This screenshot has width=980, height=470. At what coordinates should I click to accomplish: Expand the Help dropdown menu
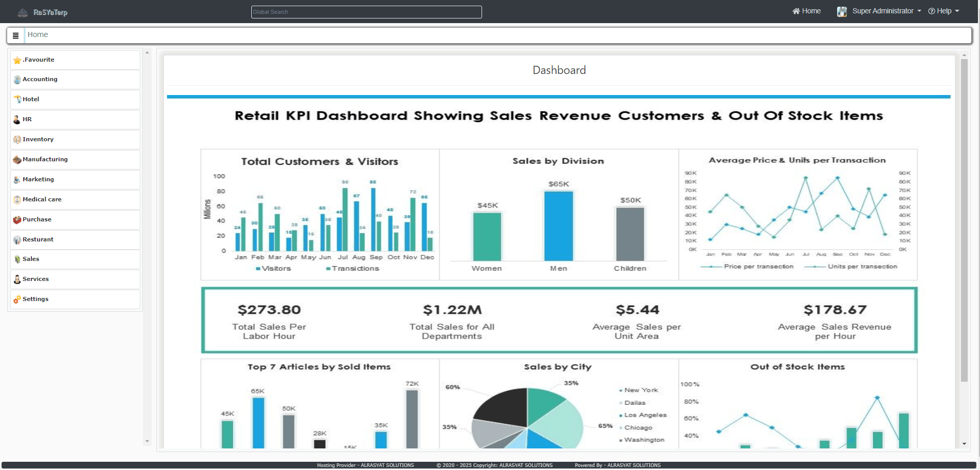pyautogui.click(x=944, y=11)
